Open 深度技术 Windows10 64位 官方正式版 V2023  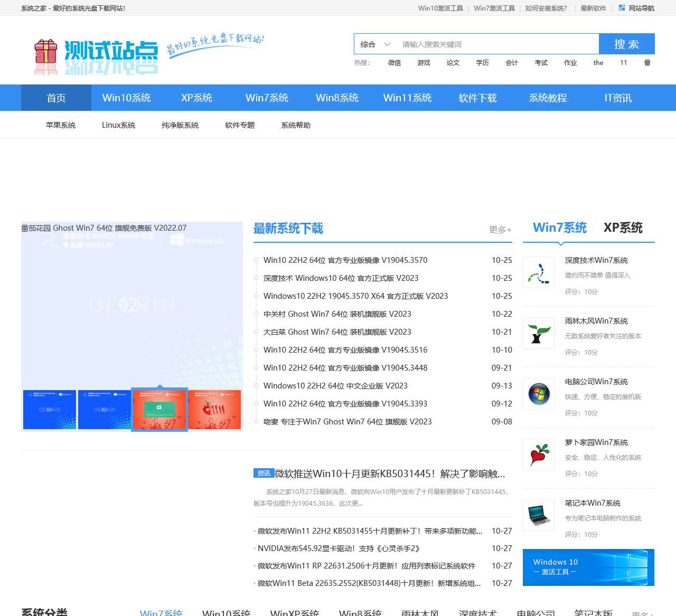[341, 278]
